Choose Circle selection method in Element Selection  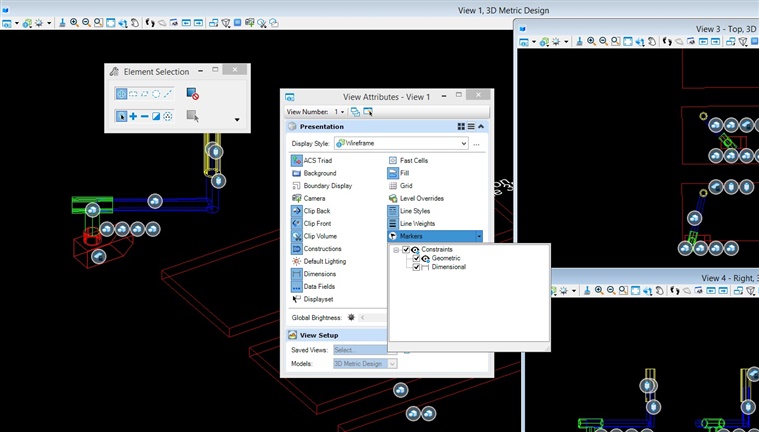pyautogui.click(x=156, y=94)
